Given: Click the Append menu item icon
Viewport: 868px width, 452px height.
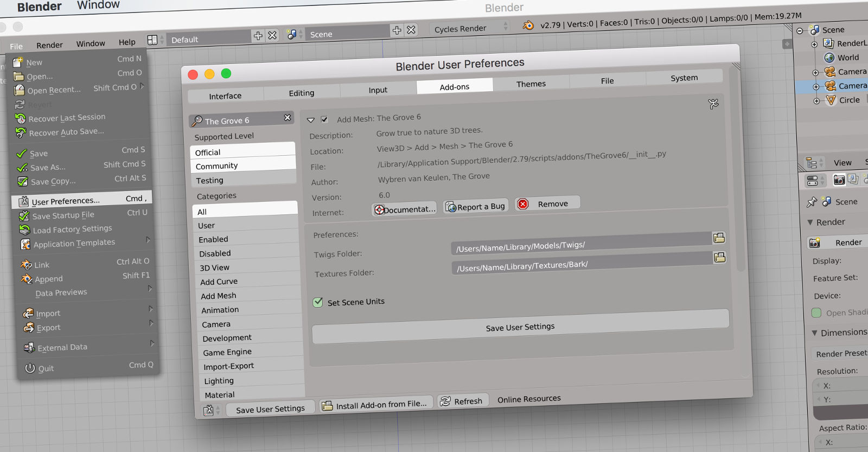Looking at the screenshot, I should click(27, 279).
